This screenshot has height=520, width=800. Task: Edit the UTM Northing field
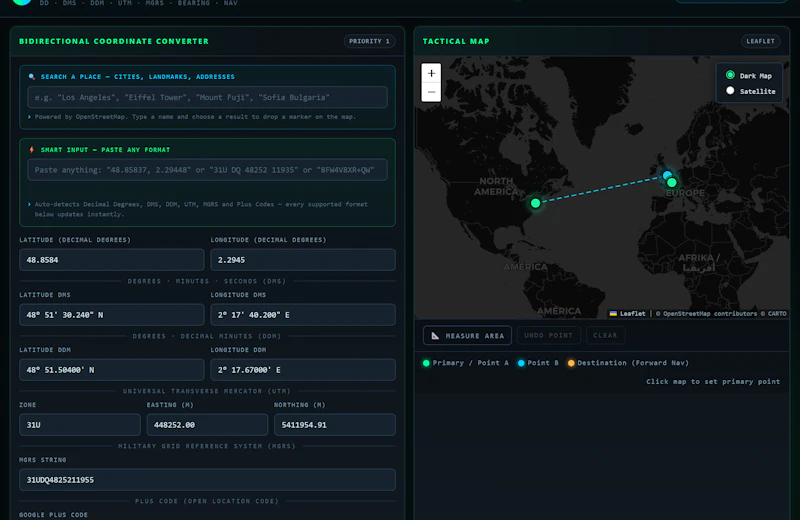[335, 425]
